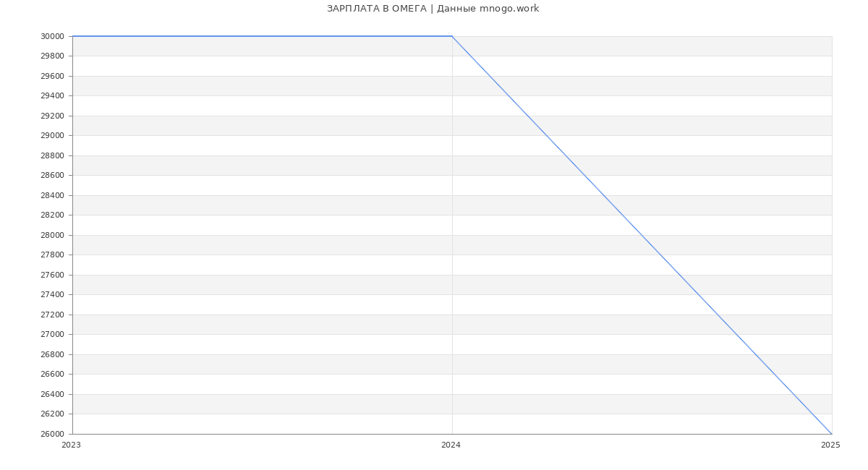Select the line's start point at 2023
Image resolution: width=868 pixels, height=470 pixels.
(x=73, y=36)
